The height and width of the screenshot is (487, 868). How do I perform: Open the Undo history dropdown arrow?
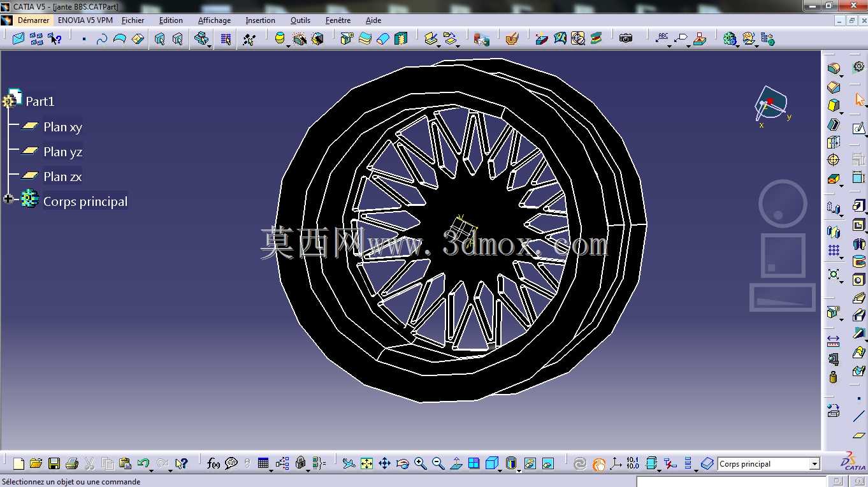(x=151, y=470)
